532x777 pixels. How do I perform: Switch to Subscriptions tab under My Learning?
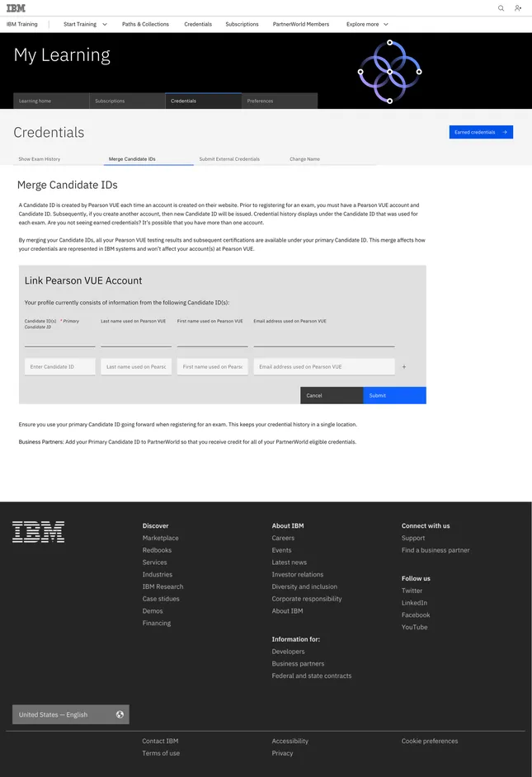click(127, 101)
